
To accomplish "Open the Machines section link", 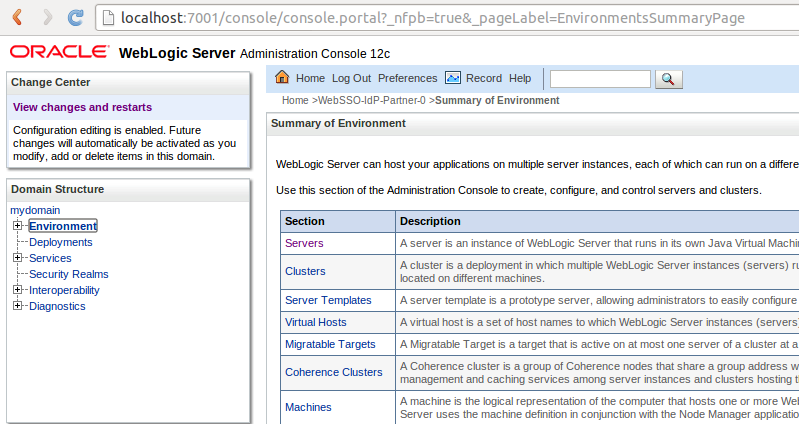I will click(x=308, y=407).
